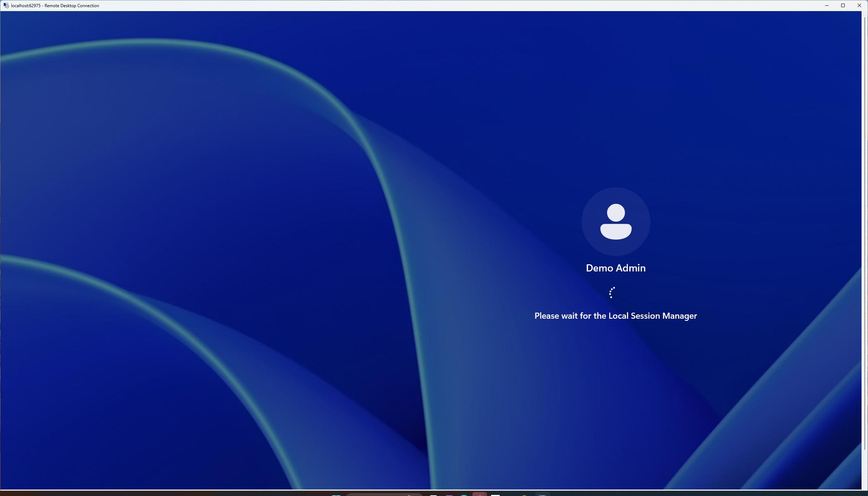Open File Explorer from the taskbar
This screenshot has width=868, height=496.
[x=542, y=494]
